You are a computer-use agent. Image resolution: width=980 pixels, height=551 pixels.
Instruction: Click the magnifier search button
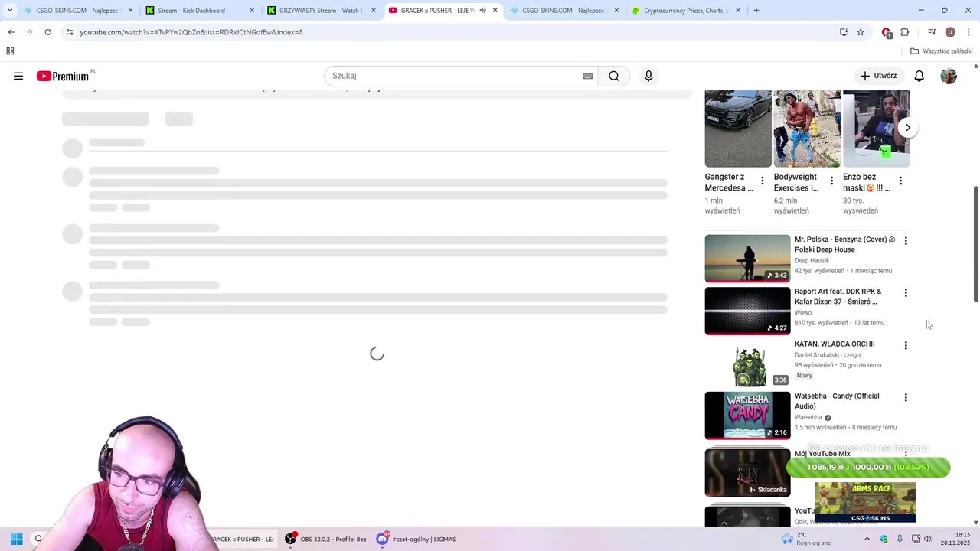point(614,76)
